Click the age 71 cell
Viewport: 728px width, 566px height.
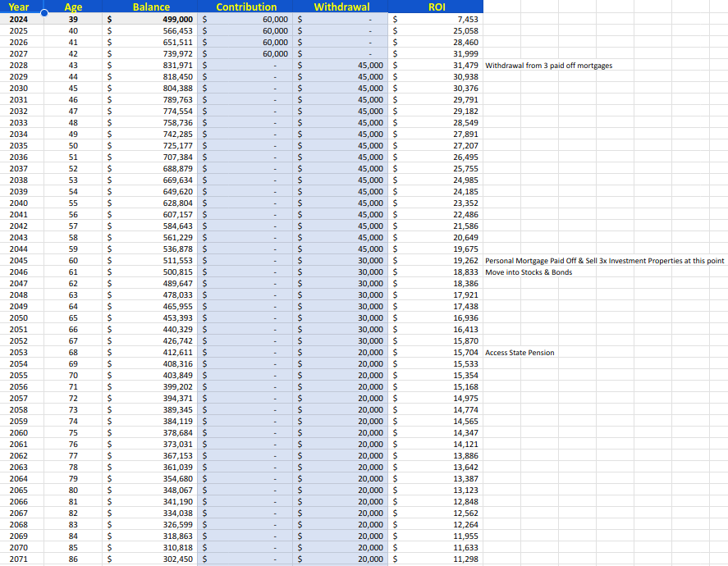pos(73,386)
